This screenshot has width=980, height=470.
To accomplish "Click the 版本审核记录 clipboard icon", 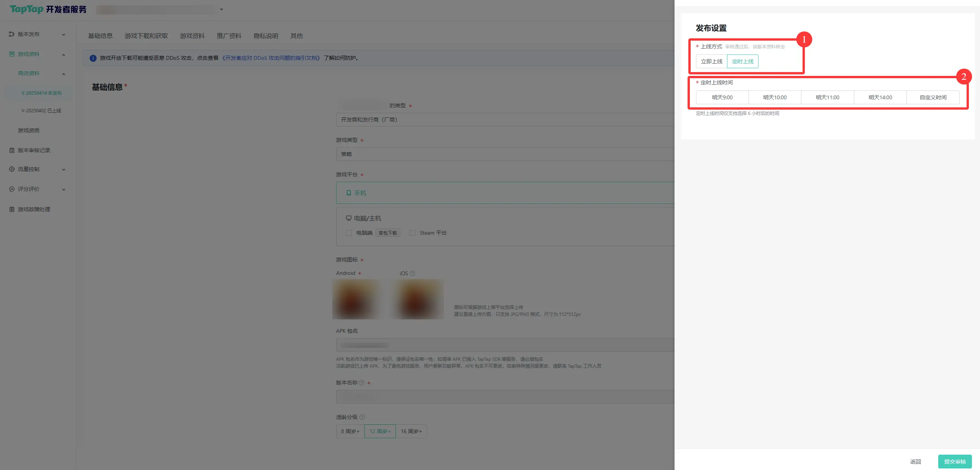I will pyautogui.click(x=11, y=150).
